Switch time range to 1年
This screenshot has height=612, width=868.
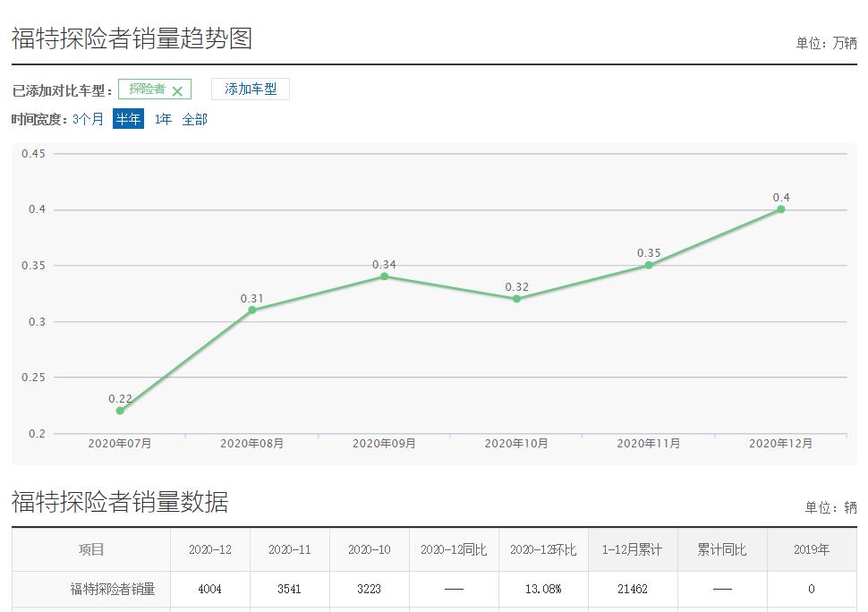coord(163,119)
